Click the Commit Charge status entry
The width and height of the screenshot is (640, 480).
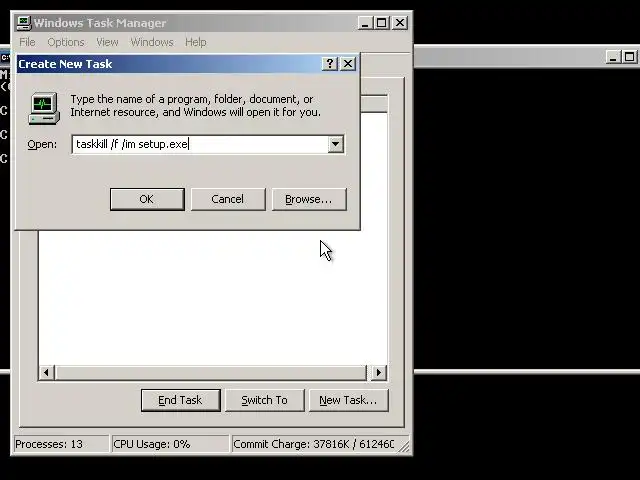pyautogui.click(x=313, y=444)
